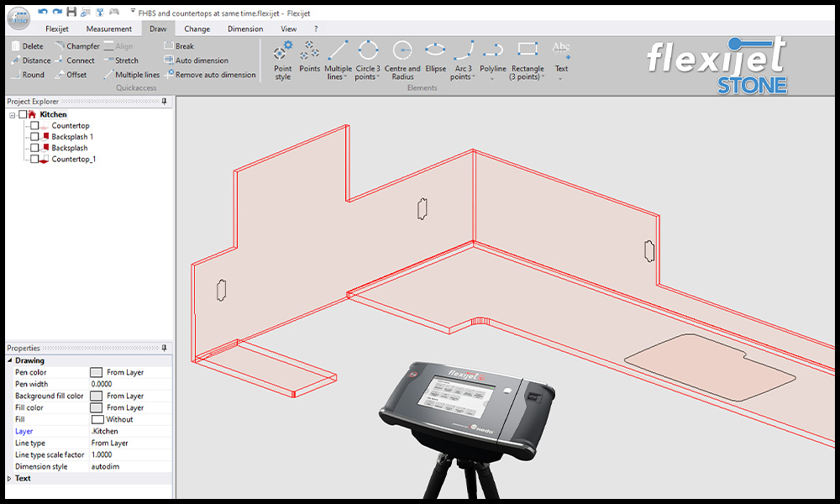Check the Countertop layer checkbox
Image resolution: width=840 pixels, height=504 pixels.
[x=34, y=126]
